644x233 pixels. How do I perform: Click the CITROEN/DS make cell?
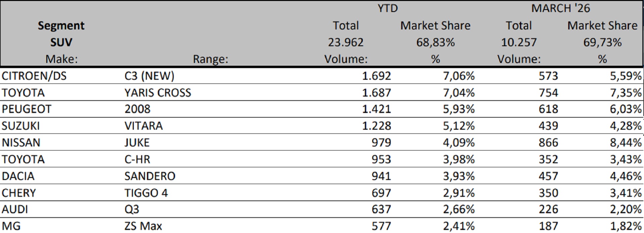(x=34, y=76)
